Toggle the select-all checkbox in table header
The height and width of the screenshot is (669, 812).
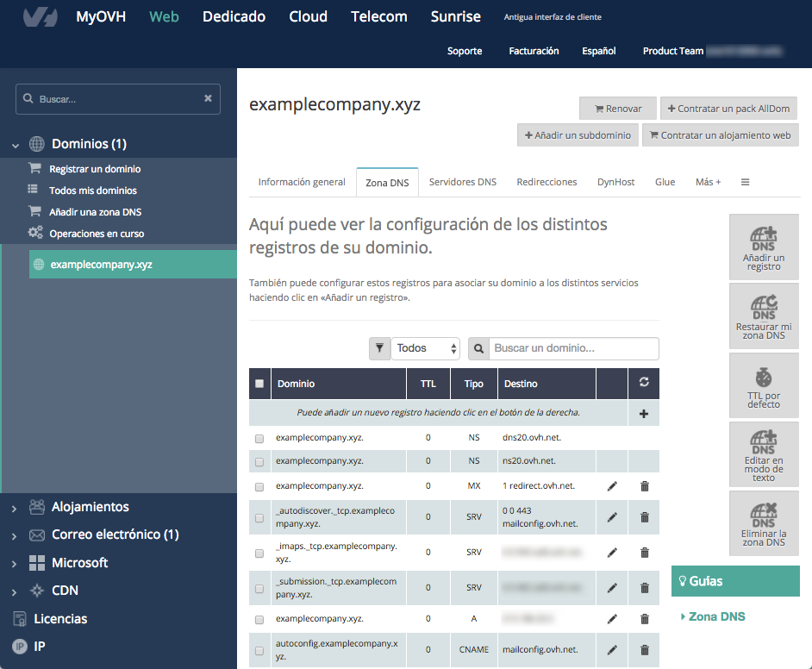click(x=259, y=384)
